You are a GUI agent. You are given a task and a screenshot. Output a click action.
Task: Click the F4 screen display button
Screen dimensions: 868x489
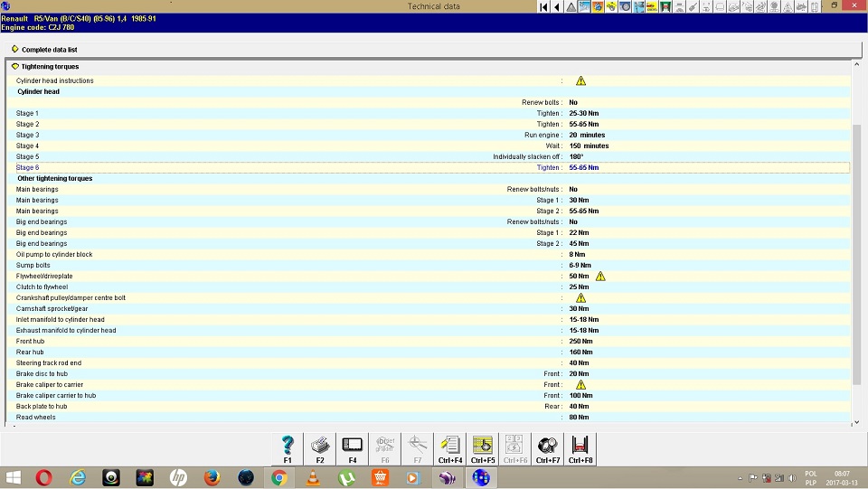353,448
